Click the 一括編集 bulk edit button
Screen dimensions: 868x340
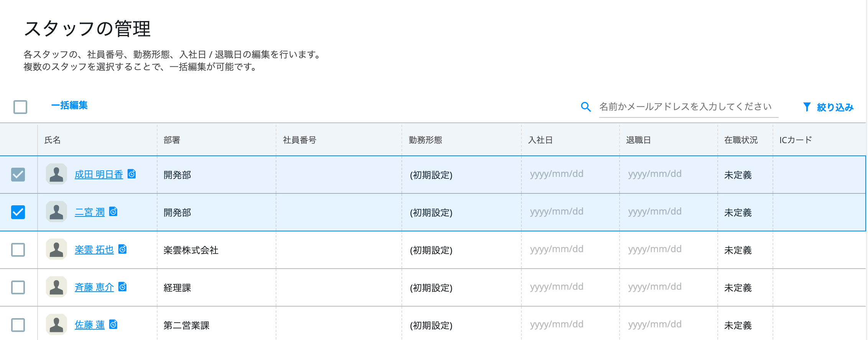click(69, 106)
